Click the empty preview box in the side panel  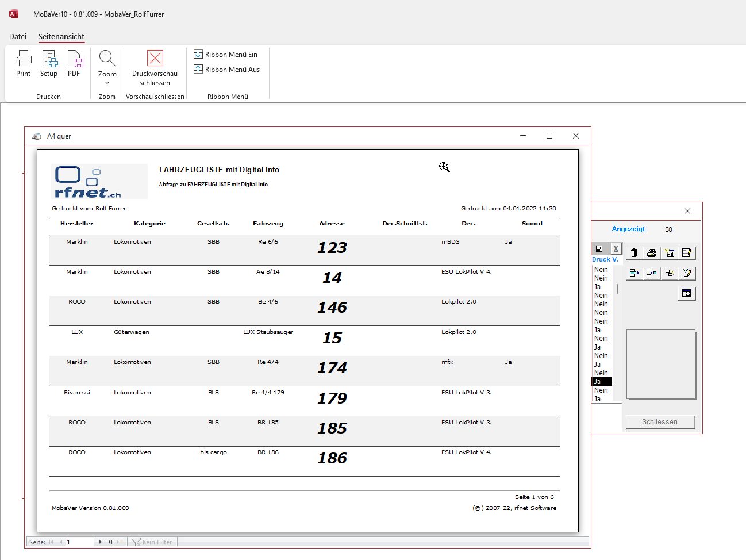pos(661,364)
